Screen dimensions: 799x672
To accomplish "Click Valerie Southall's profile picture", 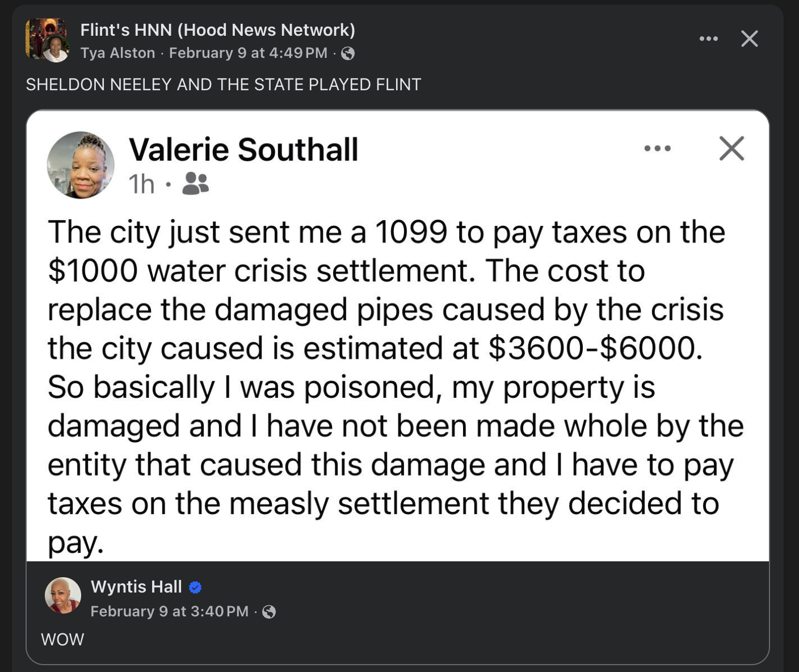I will [x=81, y=165].
